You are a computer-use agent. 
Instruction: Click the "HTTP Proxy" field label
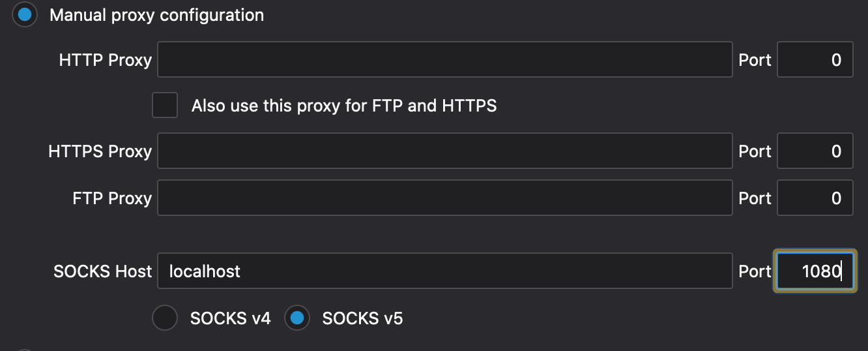pyautogui.click(x=105, y=60)
